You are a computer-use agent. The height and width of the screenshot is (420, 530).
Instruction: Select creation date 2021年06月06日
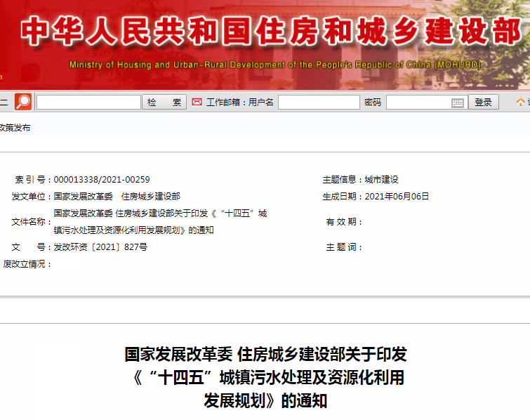point(397,197)
